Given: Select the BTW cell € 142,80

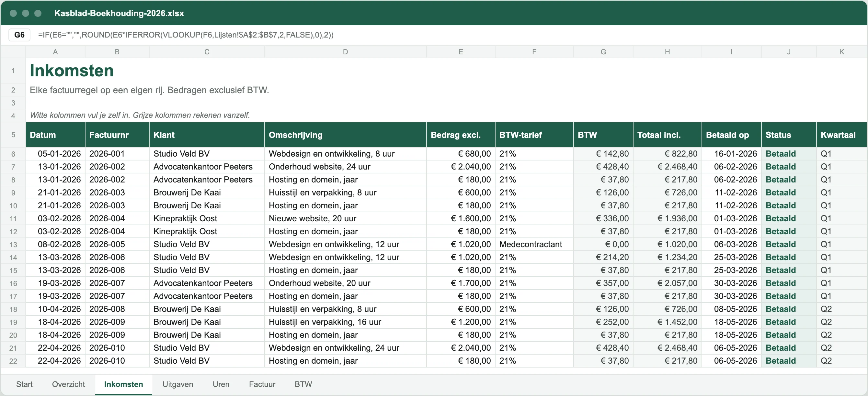Looking at the screenshot, I should [603, 154].
